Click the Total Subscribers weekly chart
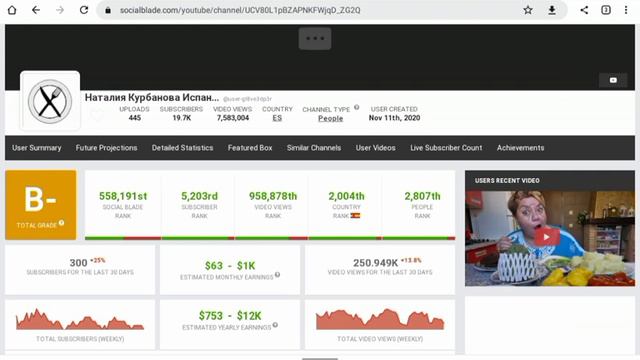The image size is (640, 360). click(80, 320)
